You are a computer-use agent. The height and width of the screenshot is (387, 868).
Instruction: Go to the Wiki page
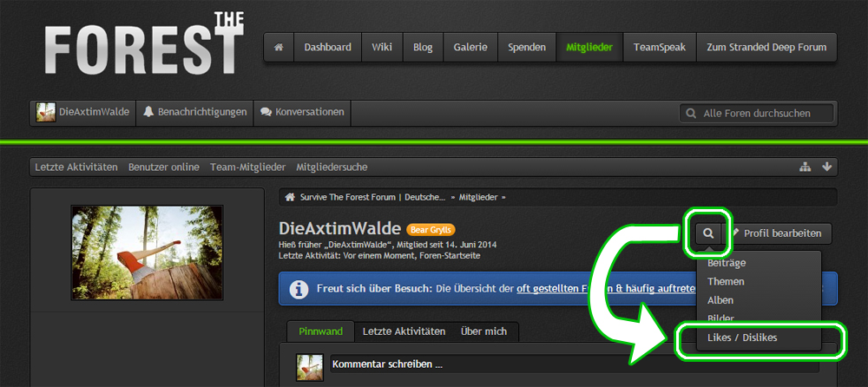(x=382, y=48)
